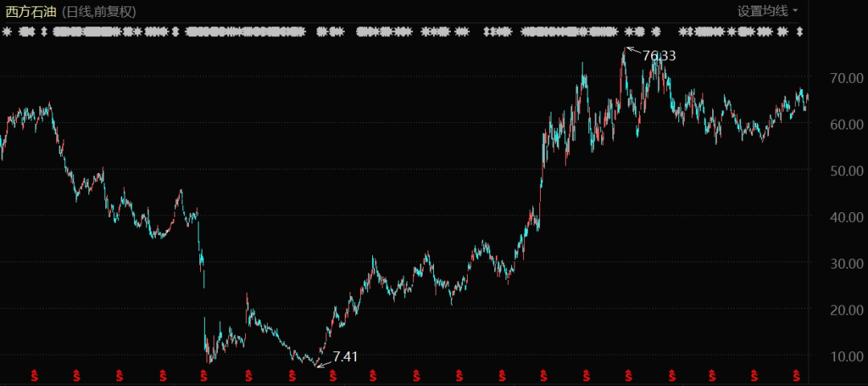Viewport: 868px width, 386px height.
Task: Click the 60.00 price axis label
Action: point(849,125)
